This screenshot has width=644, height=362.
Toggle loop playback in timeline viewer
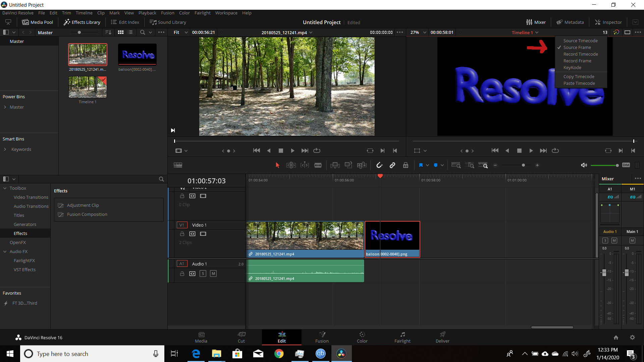coord(555,151)
